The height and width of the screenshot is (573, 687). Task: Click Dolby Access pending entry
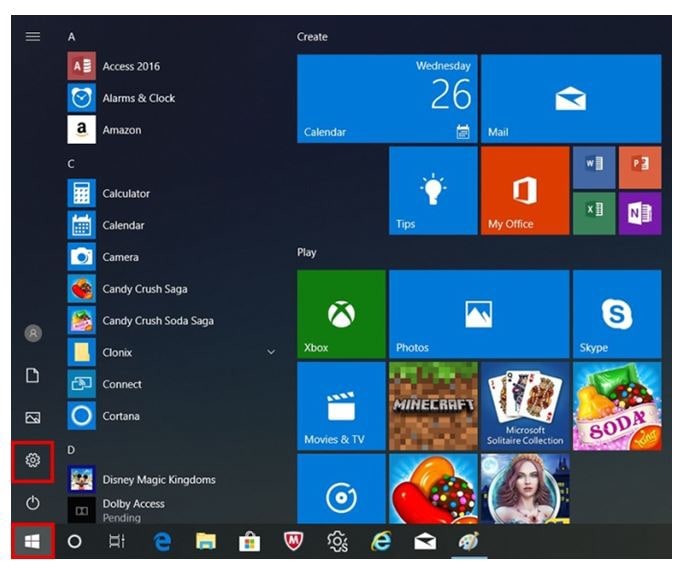[x=173, y=510]
